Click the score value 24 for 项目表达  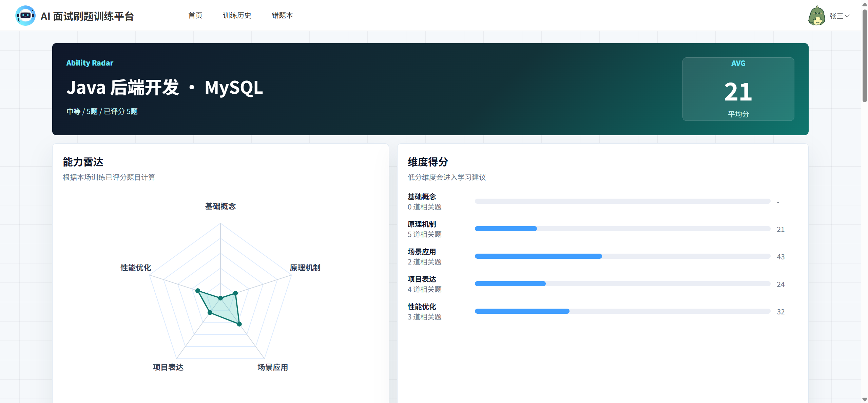[781, 285]
